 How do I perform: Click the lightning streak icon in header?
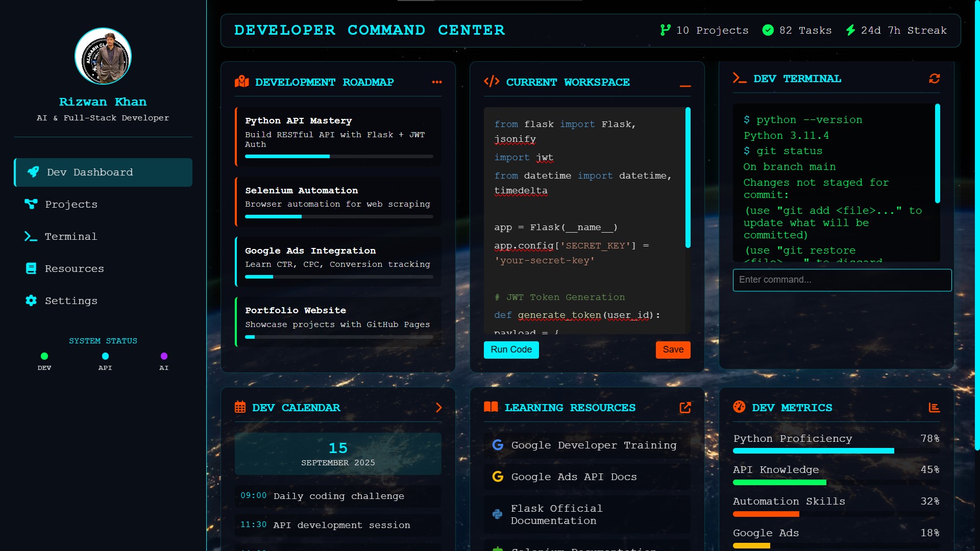pyautogui.click(x=850, y=30)
